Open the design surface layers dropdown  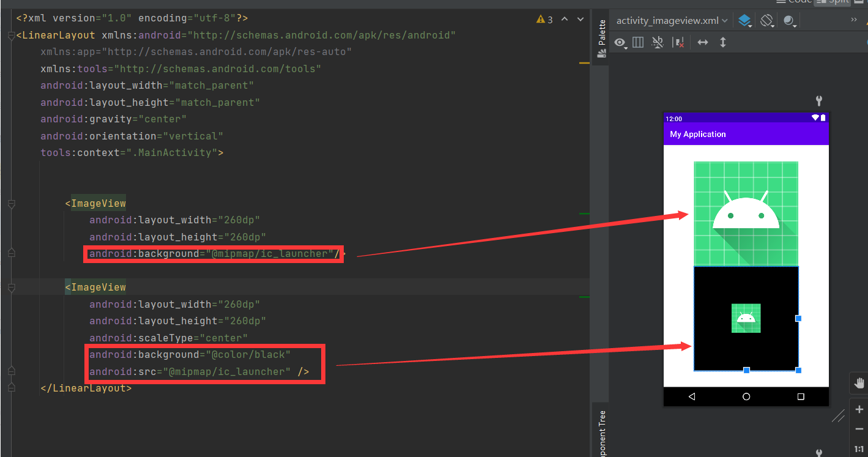click(x=744, y=21)
